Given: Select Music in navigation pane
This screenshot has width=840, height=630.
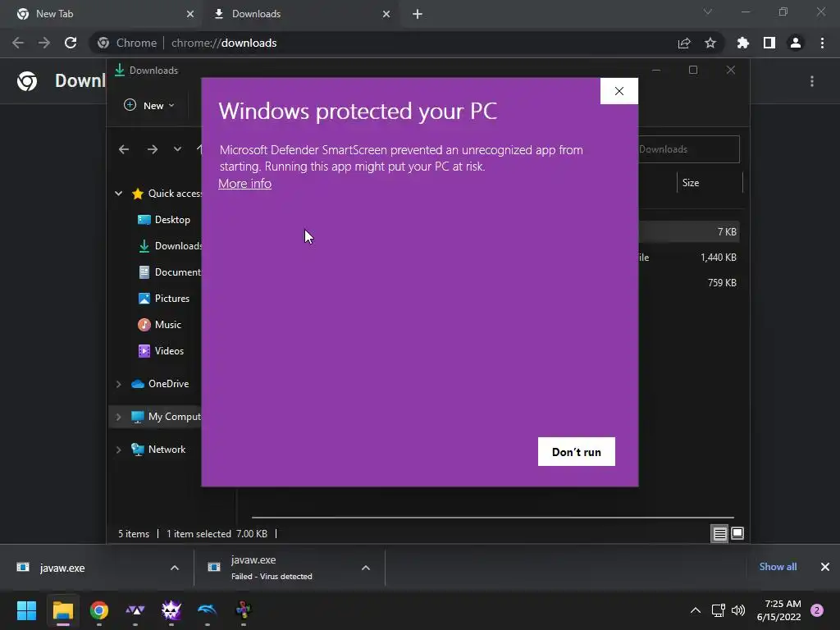Looking at the screenshot, I should (160, 325).
